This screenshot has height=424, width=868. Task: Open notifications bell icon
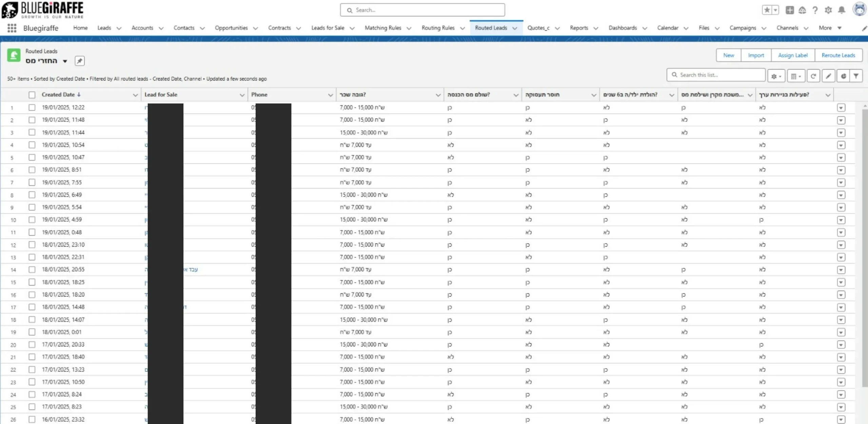click(x=842, y=10)
